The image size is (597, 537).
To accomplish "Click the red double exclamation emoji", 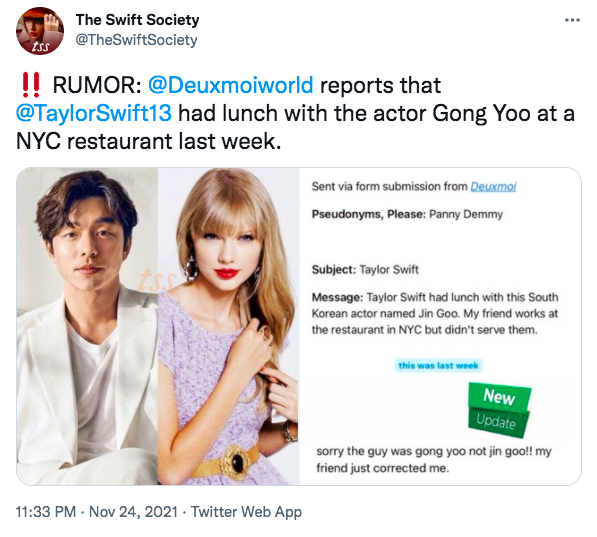I will 30,85.
